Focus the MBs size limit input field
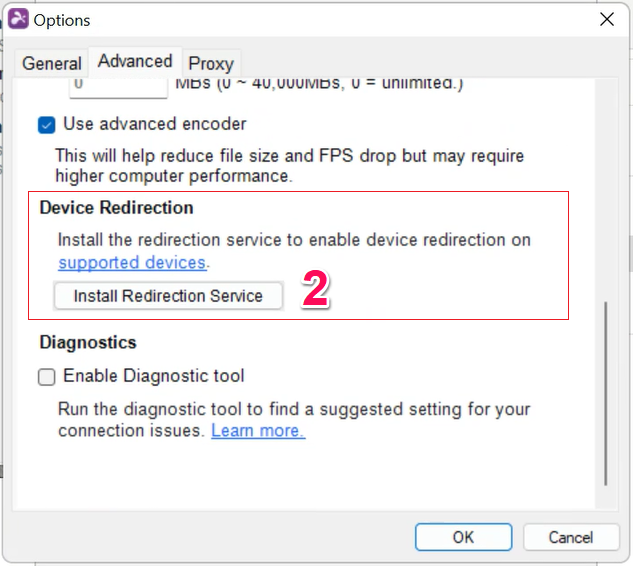633x566 pixels. pos(118,87)
